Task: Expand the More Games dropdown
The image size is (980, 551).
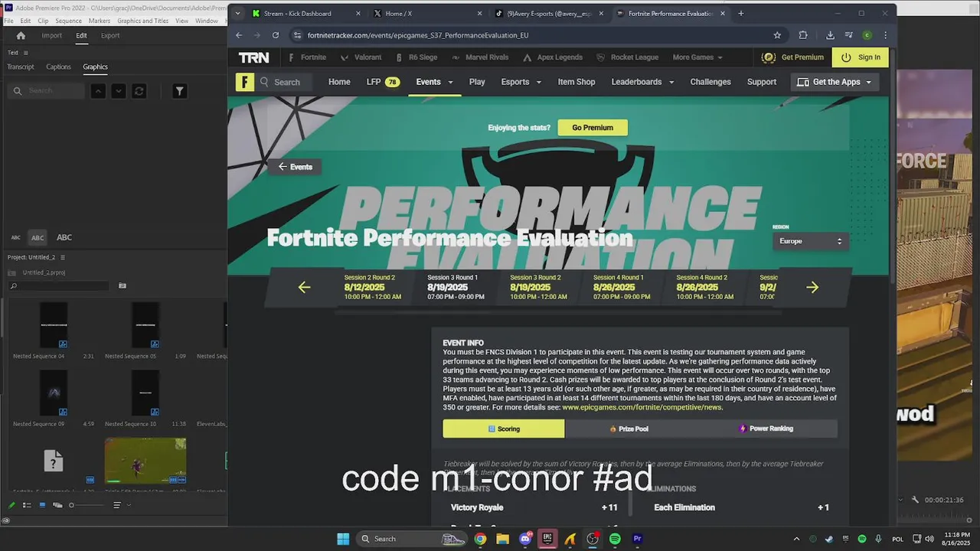Action: [x=697, y=57]
